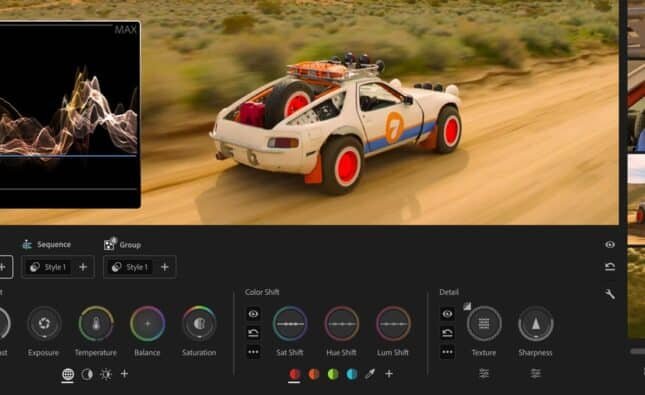The height and width of the screenshot is (395, 645).
Task: Select the orange color swatch
Action: (x=314, y=374)
